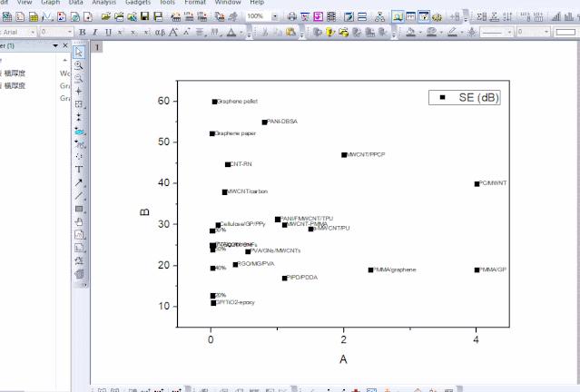Click the Y axis title B

(144, 212)
